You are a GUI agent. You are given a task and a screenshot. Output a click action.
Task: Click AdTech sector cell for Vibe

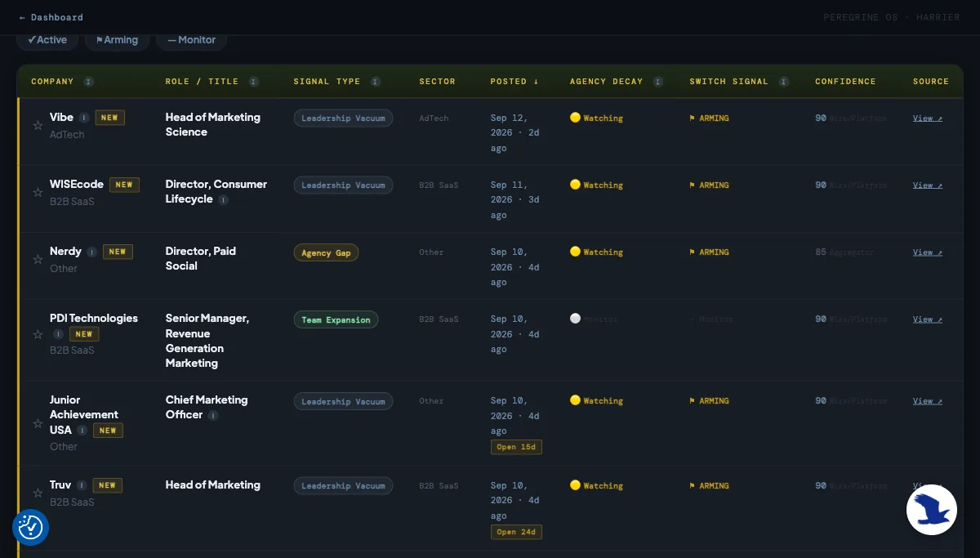(x=434, y=118)
